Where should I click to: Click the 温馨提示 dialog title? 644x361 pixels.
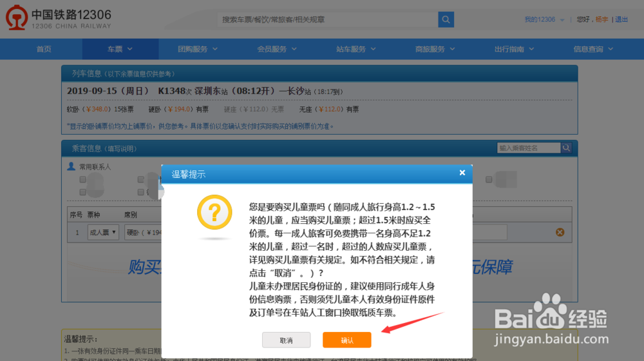coord(189,174)
